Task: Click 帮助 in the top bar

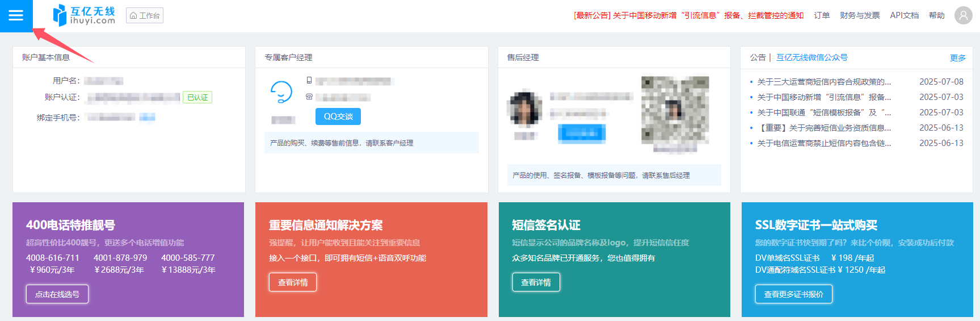Action: point(936,15)
